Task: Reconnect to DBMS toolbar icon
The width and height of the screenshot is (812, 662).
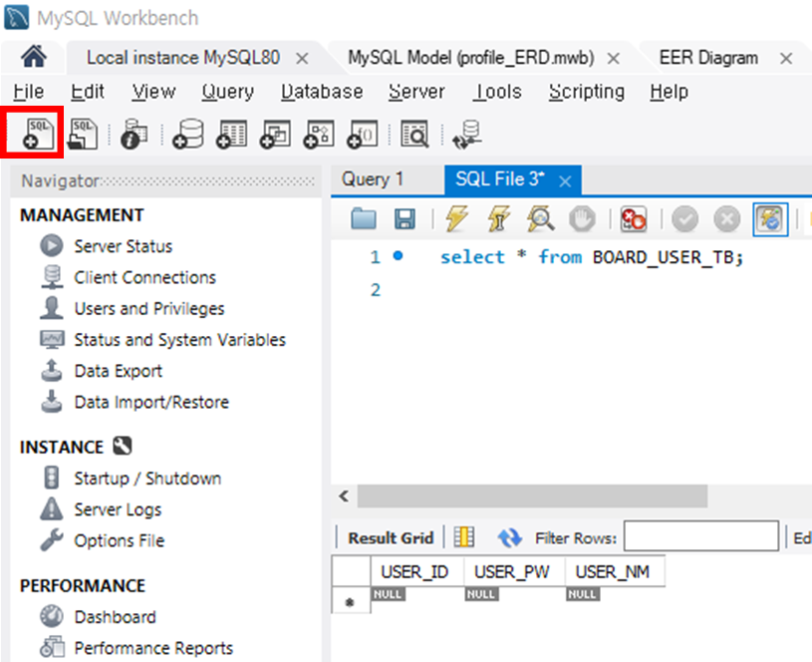Action: point(466,135)
